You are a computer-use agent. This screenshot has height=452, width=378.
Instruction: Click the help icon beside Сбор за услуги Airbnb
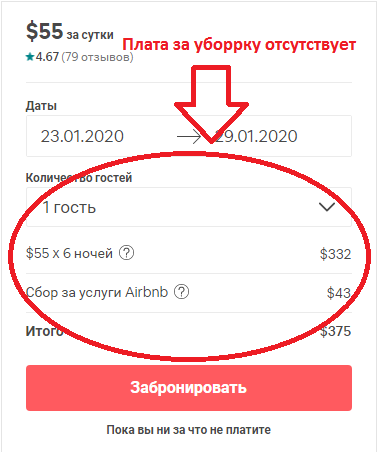click(182, 292)
